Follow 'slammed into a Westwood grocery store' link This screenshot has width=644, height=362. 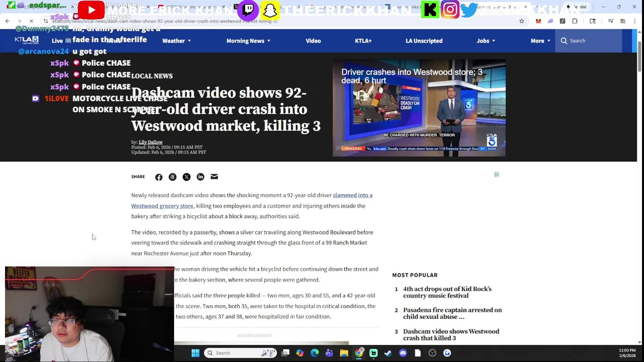252,200
